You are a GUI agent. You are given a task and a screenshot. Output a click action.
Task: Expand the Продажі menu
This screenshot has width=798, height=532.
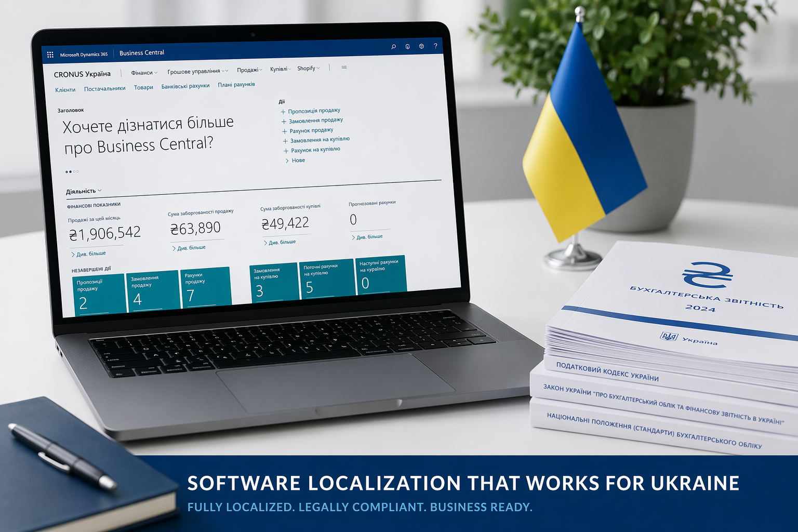pyautogui.click(x=249, y=70)
